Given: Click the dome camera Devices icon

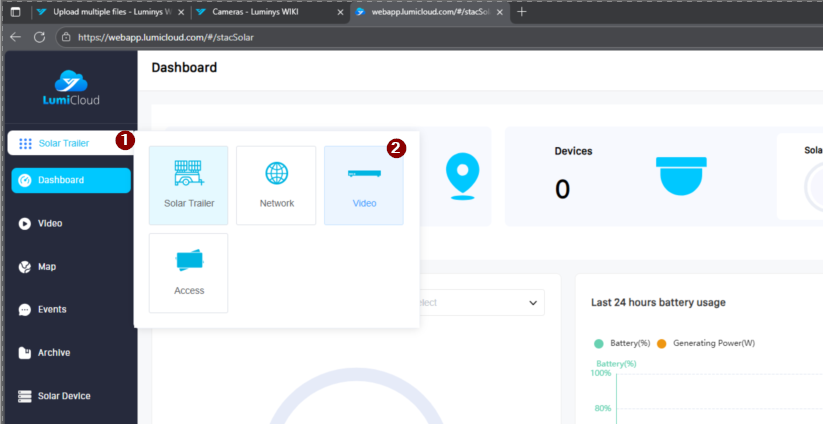Looking at the screenshot, I should [683, 175].
